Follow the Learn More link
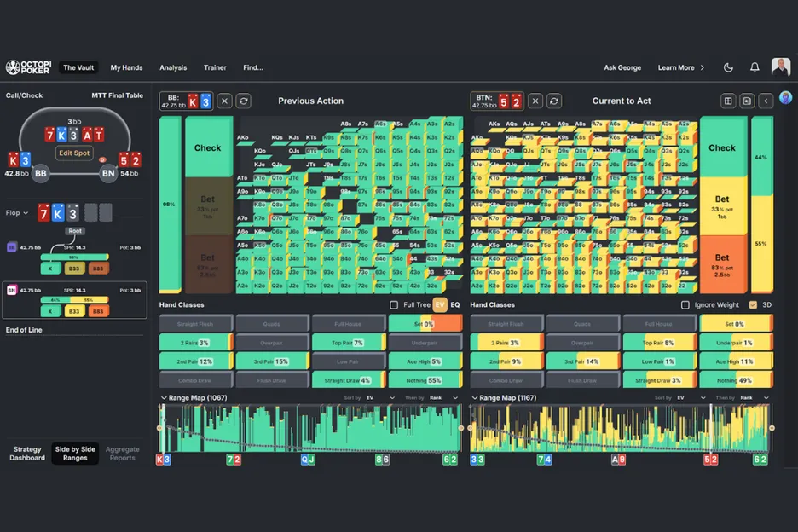 [x=680, y=67]
